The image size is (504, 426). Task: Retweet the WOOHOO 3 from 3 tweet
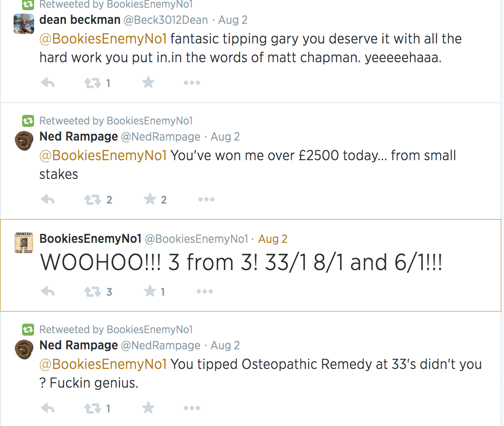point(92,292)
